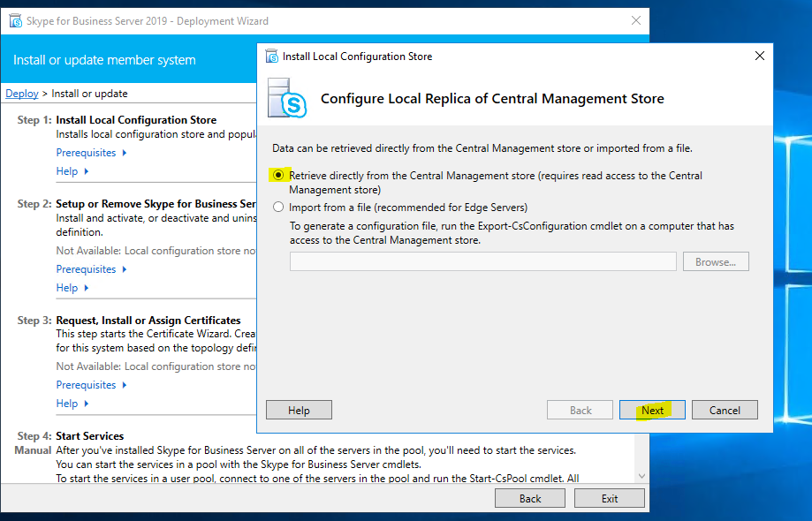The width and height of the screenshot is (812, 521).
Task: Expand Prerequisites under Step 1
Action: pyautogui.click(x=91, y=153)
